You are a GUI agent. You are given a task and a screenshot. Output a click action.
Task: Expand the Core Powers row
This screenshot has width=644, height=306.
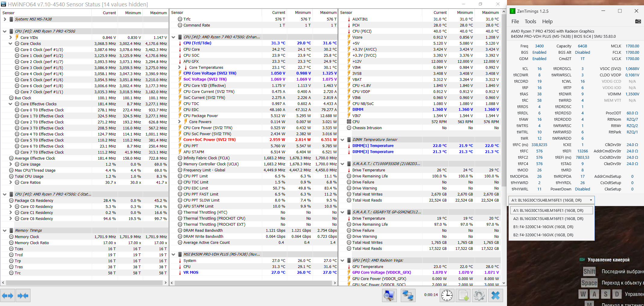(179, 122)
